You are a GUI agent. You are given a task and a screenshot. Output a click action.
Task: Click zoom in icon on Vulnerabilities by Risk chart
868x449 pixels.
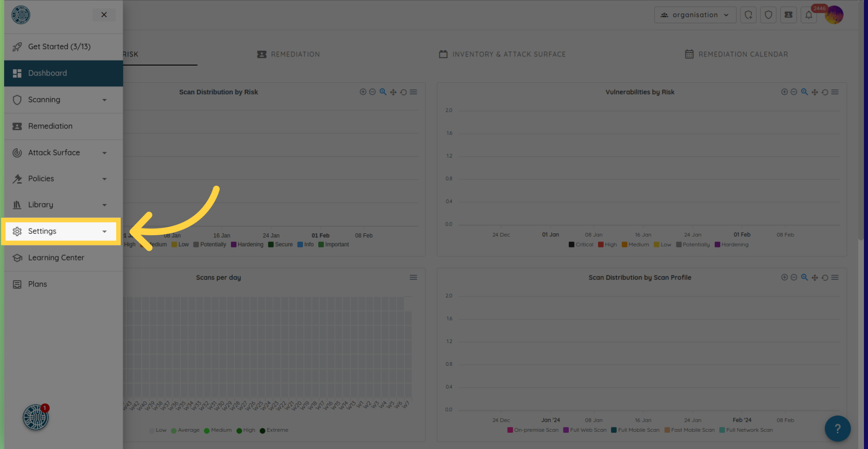point(784,92)
